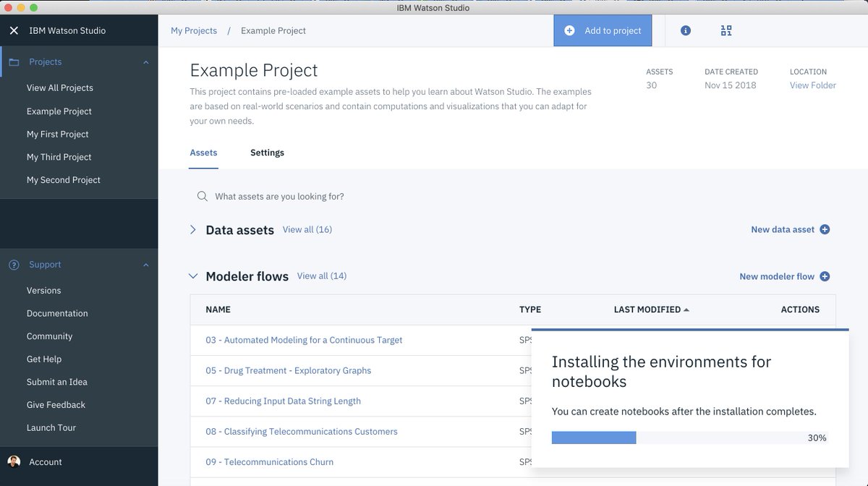Click the search magnifier icon
The height and width of the screenshot is (486, 868).
(203, 197)
